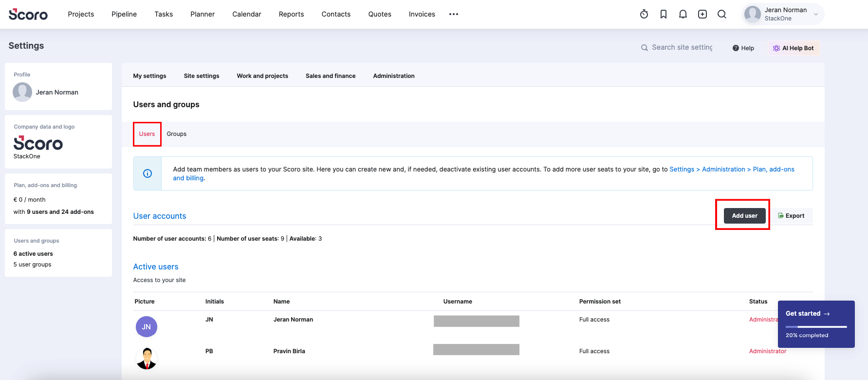Open the global search magnifier icon

tap(722, 14)
